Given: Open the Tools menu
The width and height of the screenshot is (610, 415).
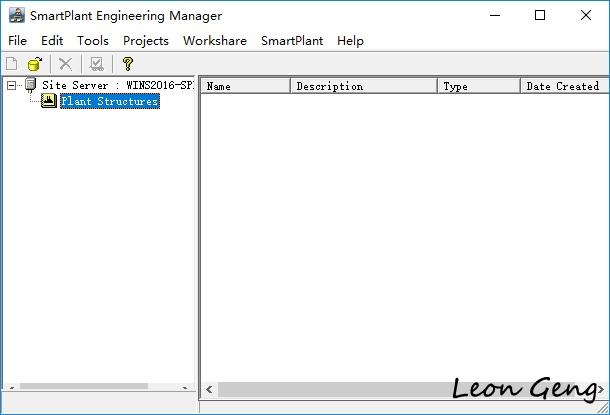Looking at the screenshot, I should 93,40.
